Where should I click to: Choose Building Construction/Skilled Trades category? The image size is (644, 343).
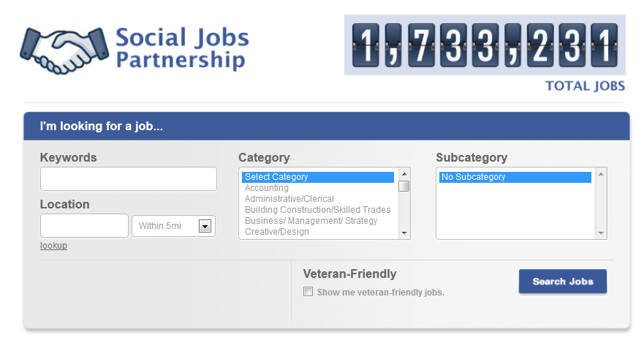317,210
